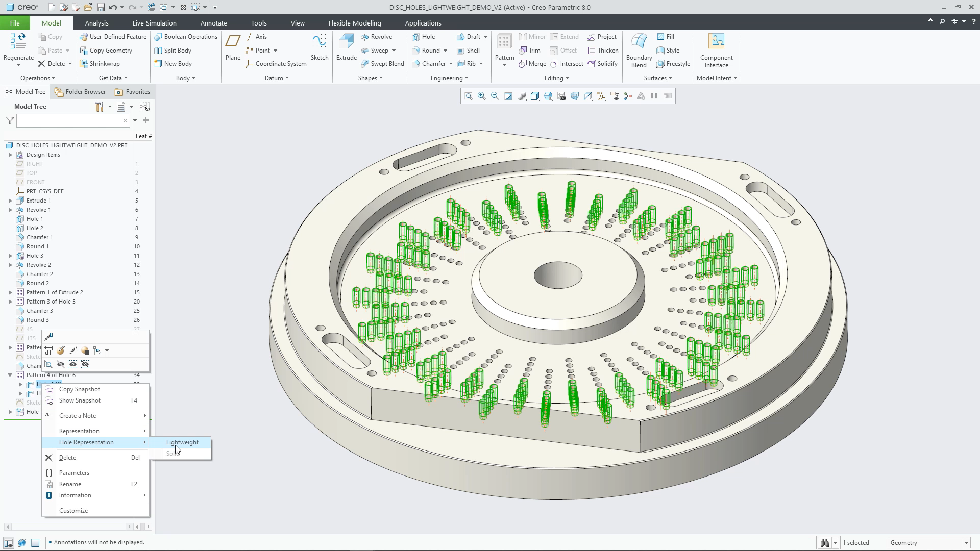Select the Solidify tool
This screenshot has width=980, height=551.
pos(602,64)
